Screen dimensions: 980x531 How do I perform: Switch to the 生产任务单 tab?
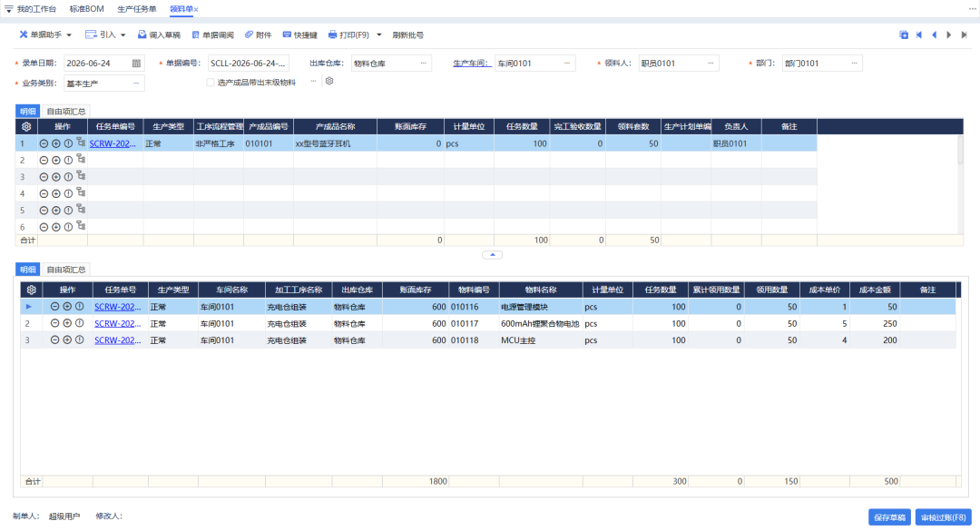click(x=137, y=9)
